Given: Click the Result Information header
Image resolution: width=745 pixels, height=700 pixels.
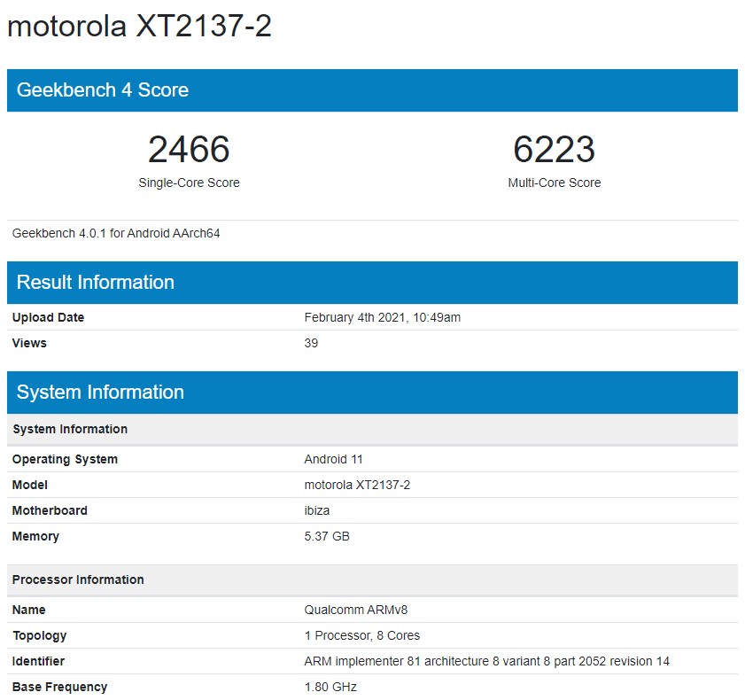Looking at the screenshot, I should [96, 283].
